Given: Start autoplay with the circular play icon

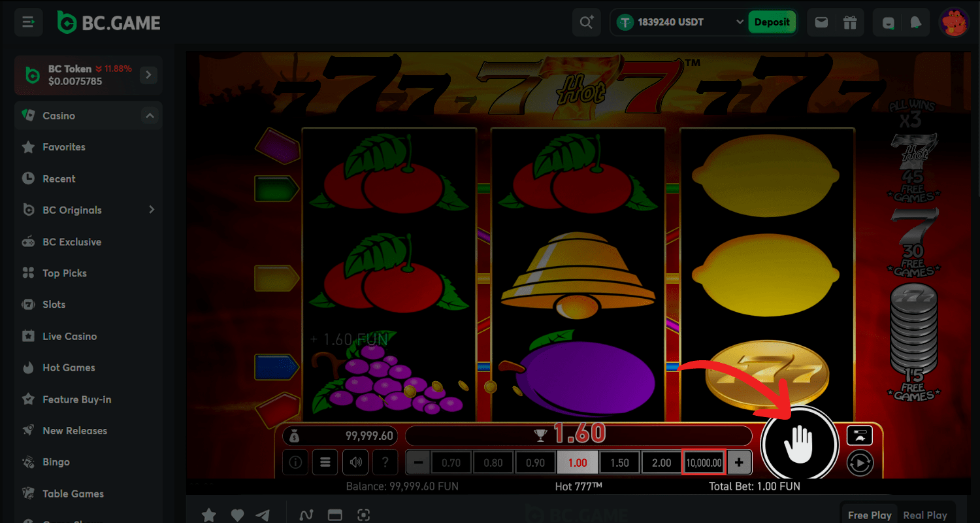Looking at the screenshot, I should click(860, 464).
